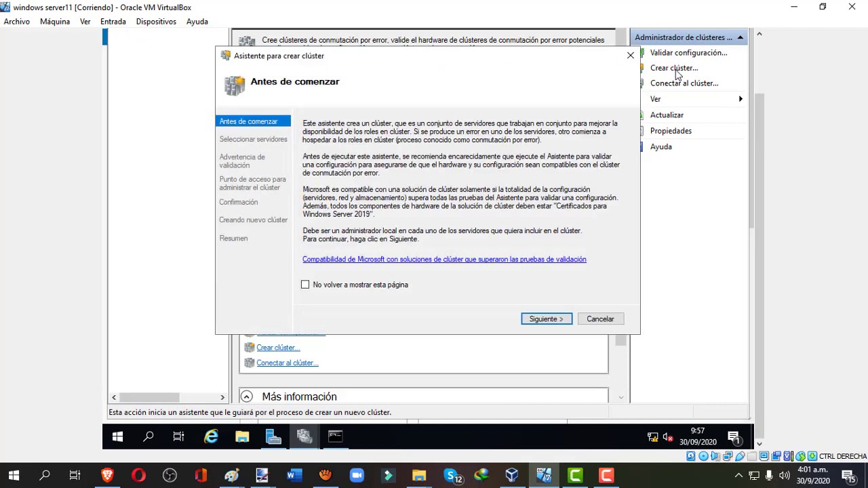
Task: Click 'Creando nuevo clúster' wizard step
Action: 253,220
